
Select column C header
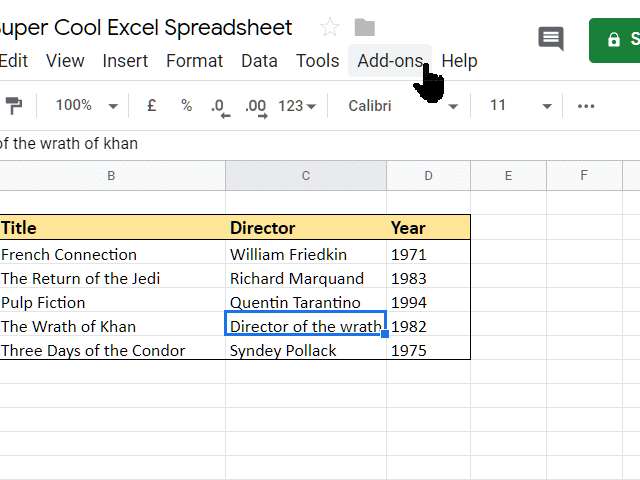pos(306,176)
